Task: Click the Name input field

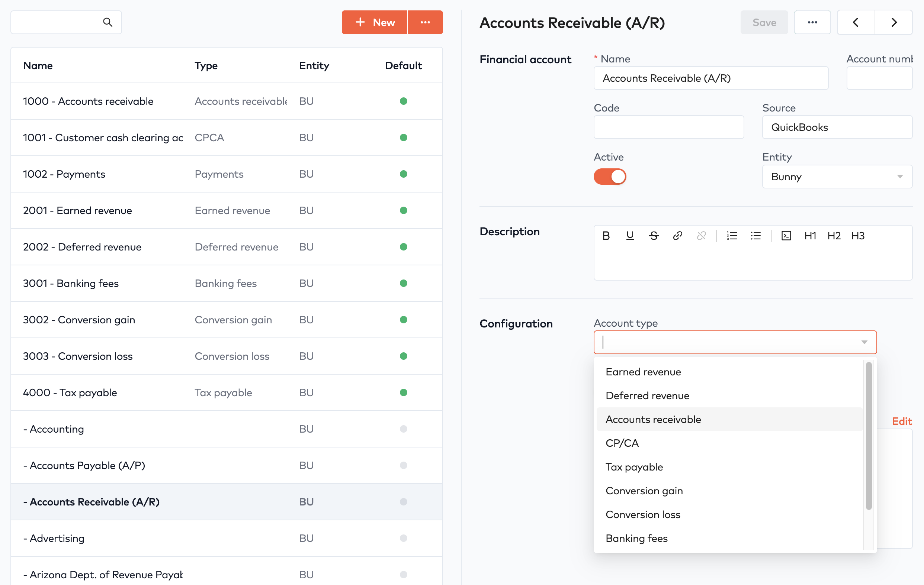Action: (x=710, y=78)
